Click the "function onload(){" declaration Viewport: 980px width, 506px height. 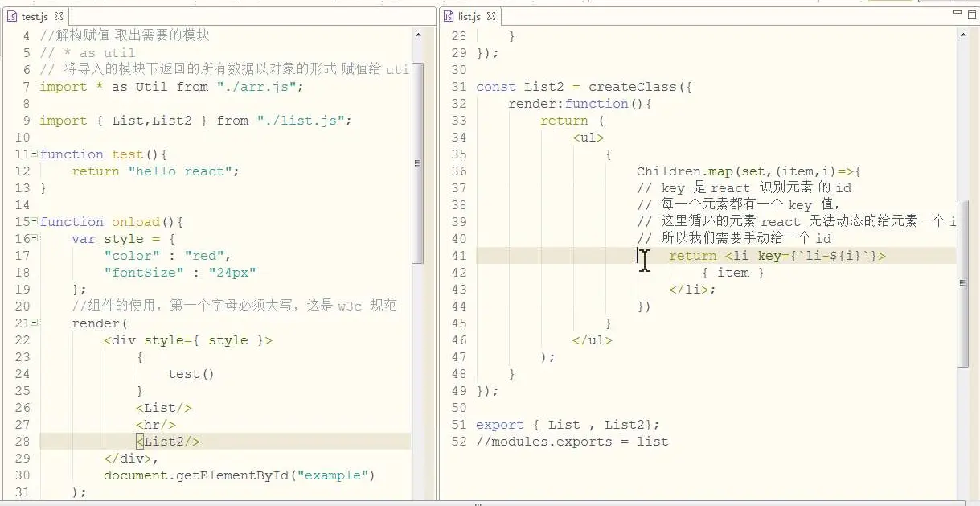[x=112, y=222]
